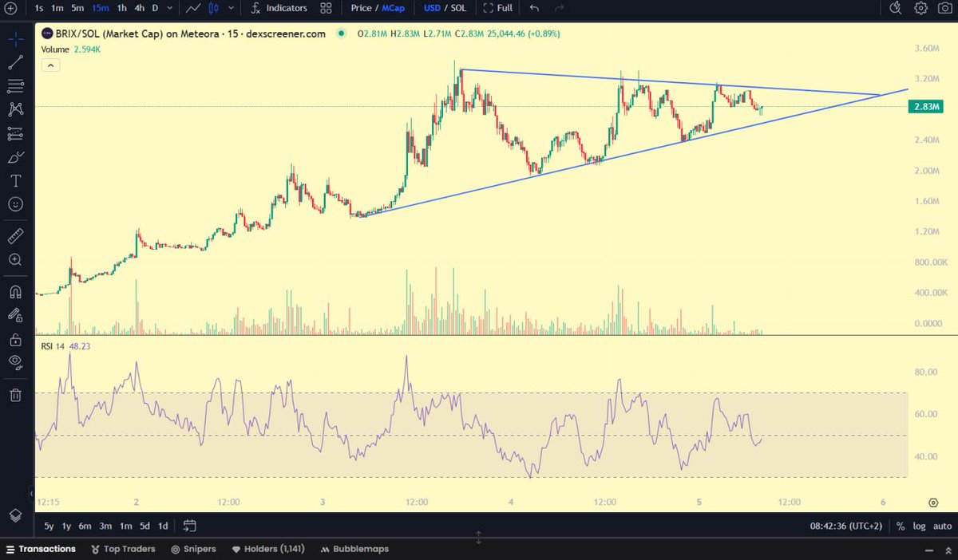Expand the chart style dropdown chevron
958x560 pixels.
[230, 8]
